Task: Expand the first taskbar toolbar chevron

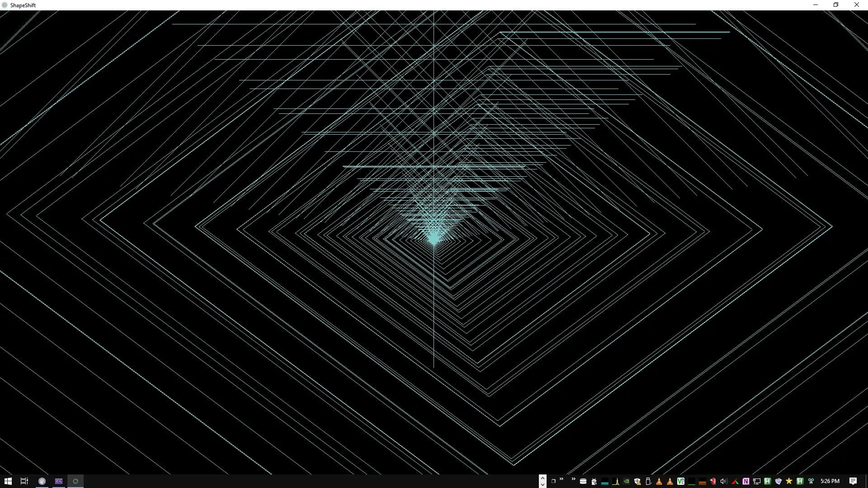Action: [x=561, y=479]
